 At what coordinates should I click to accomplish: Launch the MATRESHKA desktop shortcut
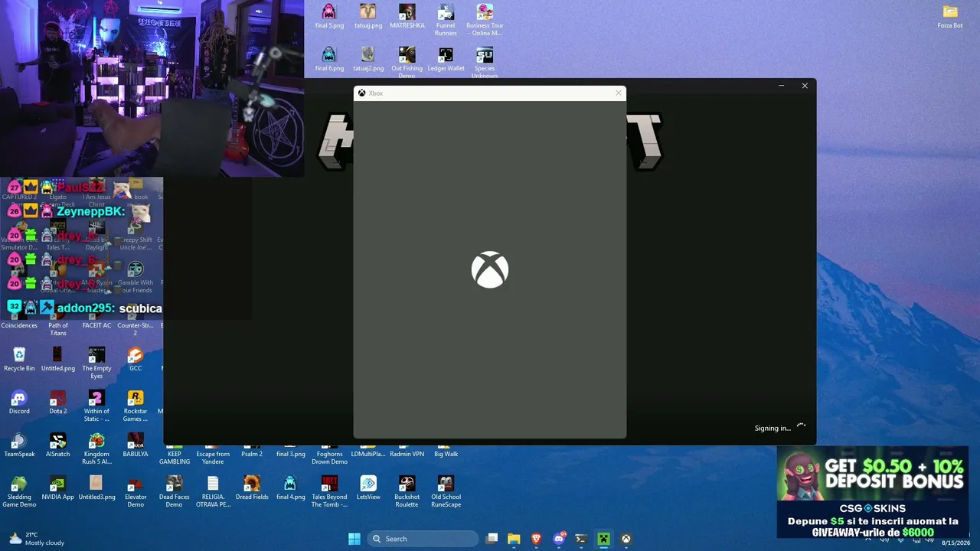point(407,16)
